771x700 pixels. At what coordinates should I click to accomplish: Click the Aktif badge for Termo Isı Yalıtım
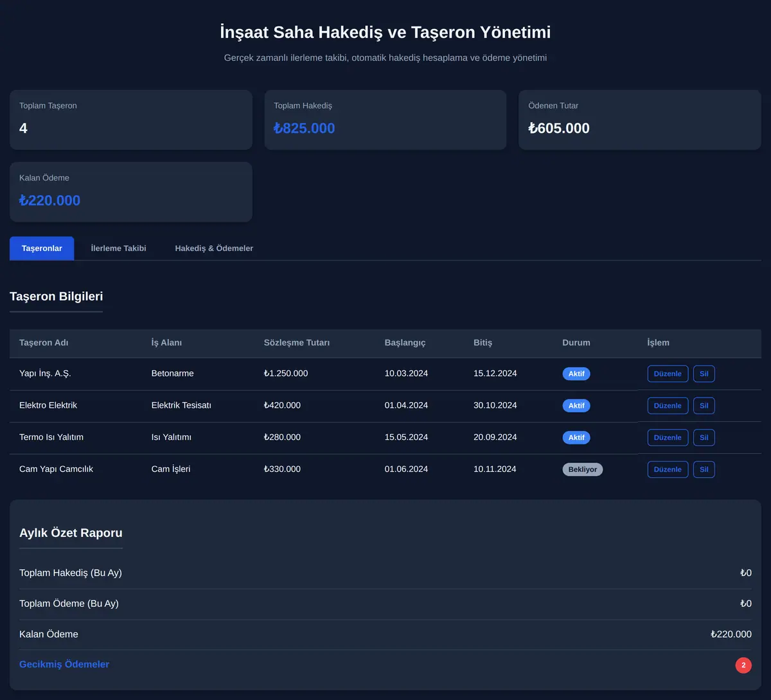tap(576, 437)
